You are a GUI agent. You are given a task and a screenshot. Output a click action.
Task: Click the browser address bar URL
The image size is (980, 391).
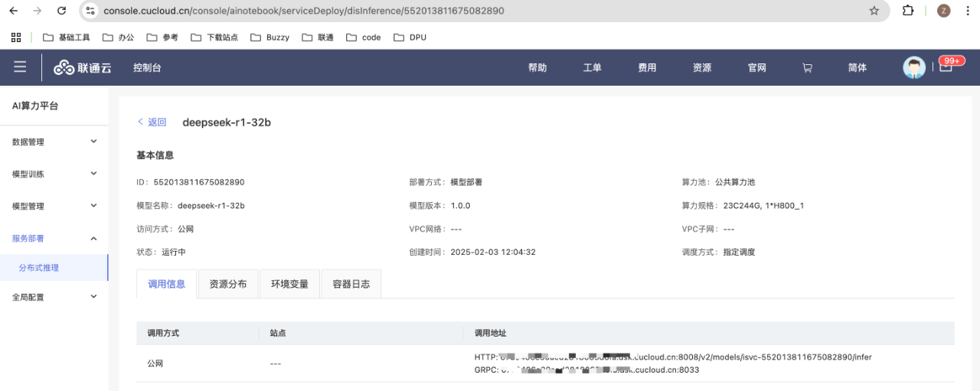tap(304, 11)
